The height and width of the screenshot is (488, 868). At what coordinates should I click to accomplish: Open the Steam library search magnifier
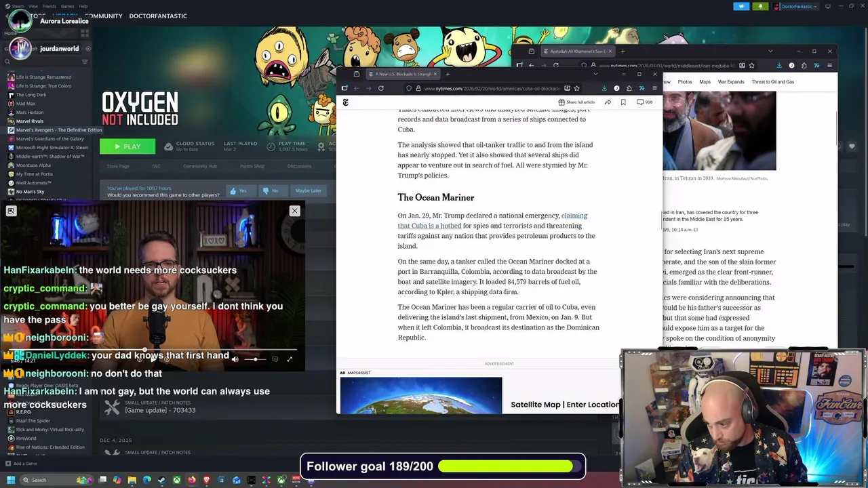pos(7,62)
